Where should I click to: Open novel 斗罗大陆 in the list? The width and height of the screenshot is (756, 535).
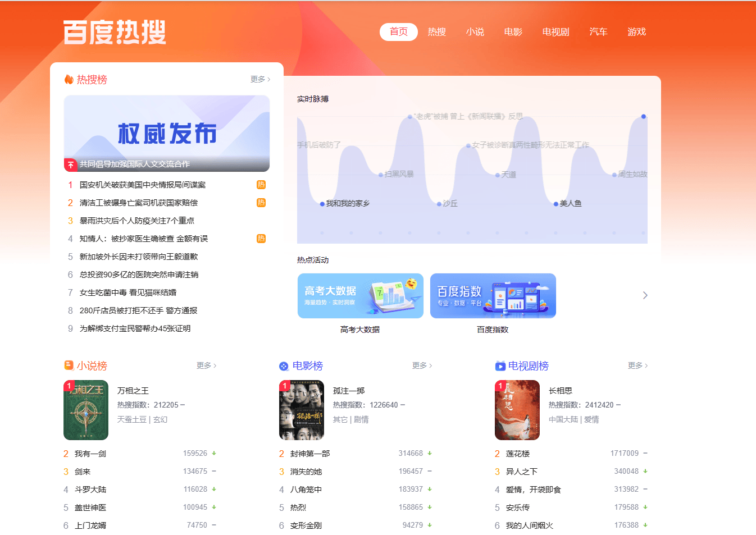click(x=90, y=490)
